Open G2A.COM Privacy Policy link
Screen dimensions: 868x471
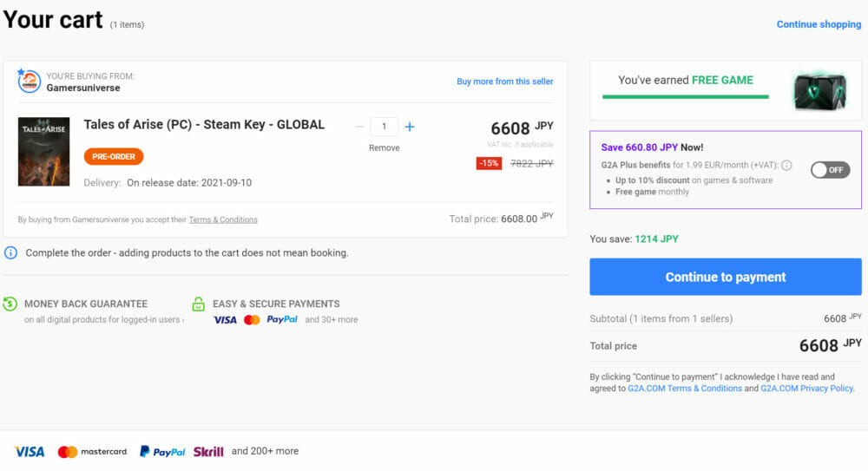pyautogui.click(x=806, y=389)
